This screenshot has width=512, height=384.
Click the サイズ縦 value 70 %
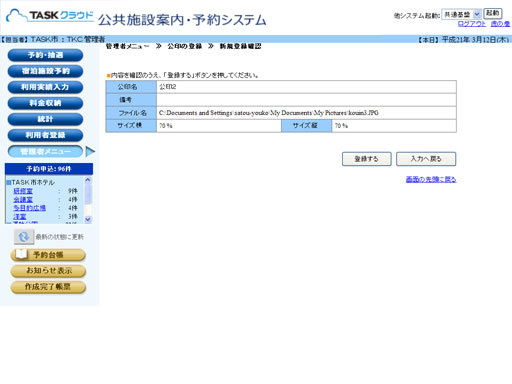[x=341, y=126]
